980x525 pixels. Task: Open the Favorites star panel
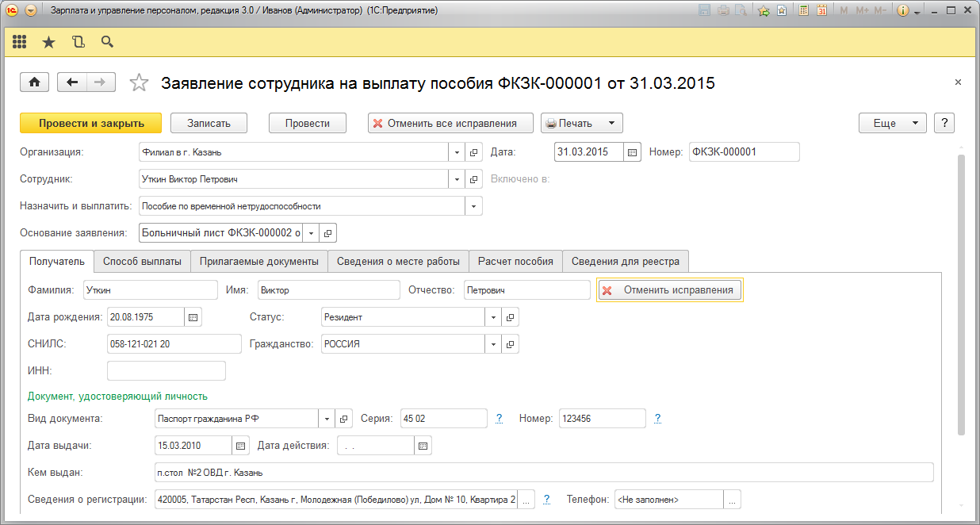pyautogui.click(x=48, y=42)
